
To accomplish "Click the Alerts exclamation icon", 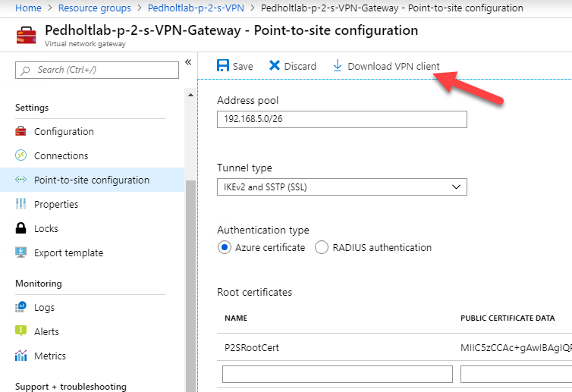I will [20, 331].
